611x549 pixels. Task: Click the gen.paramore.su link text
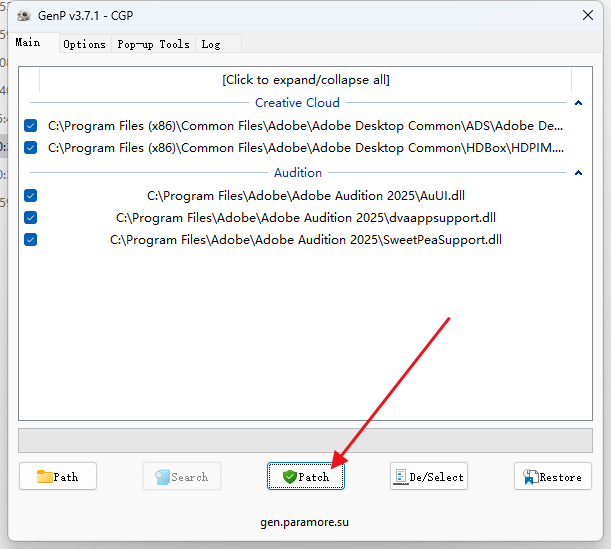[304, 522]
